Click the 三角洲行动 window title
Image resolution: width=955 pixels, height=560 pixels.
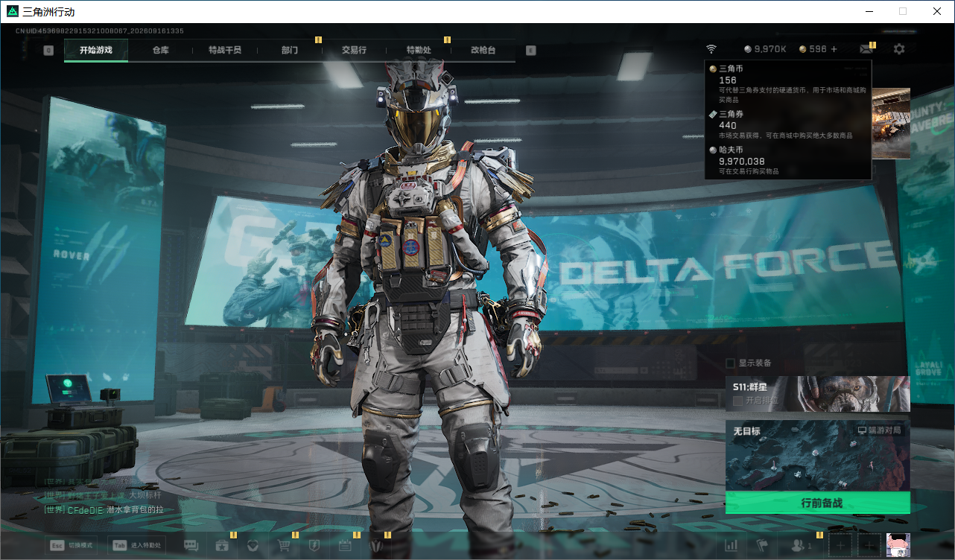[49, 12]
